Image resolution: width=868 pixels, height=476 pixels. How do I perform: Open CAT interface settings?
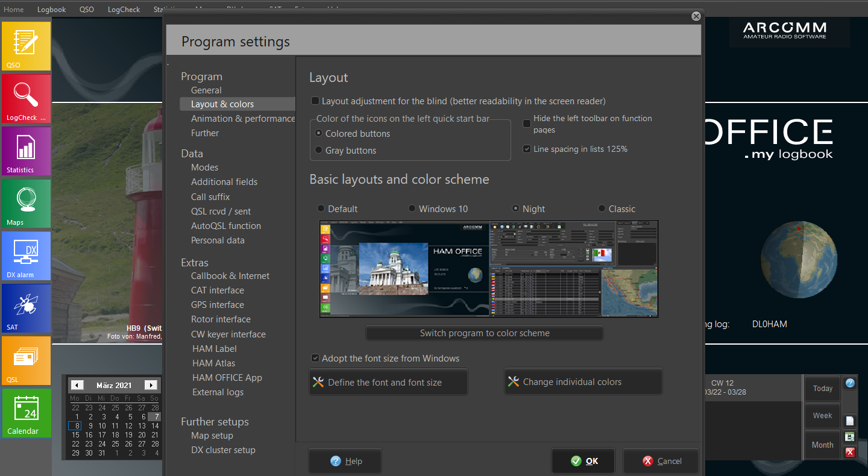pyautogui.click(x=218, y=290)
